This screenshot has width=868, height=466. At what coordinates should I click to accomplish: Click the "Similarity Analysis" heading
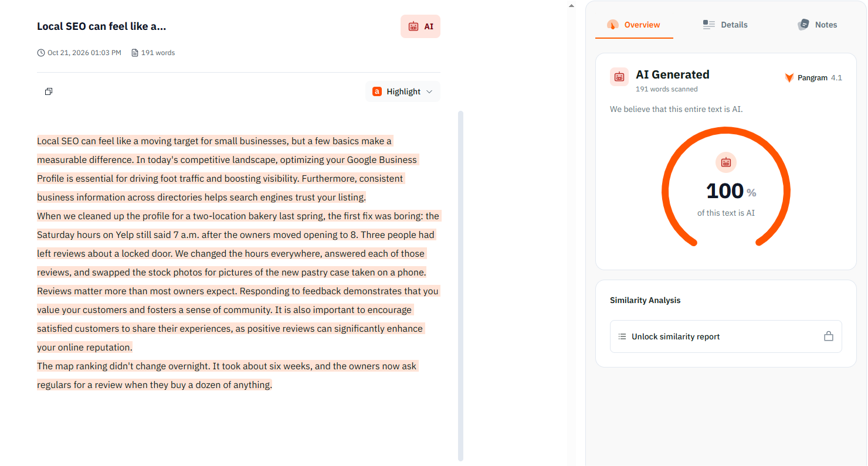[x=645, y=300]
